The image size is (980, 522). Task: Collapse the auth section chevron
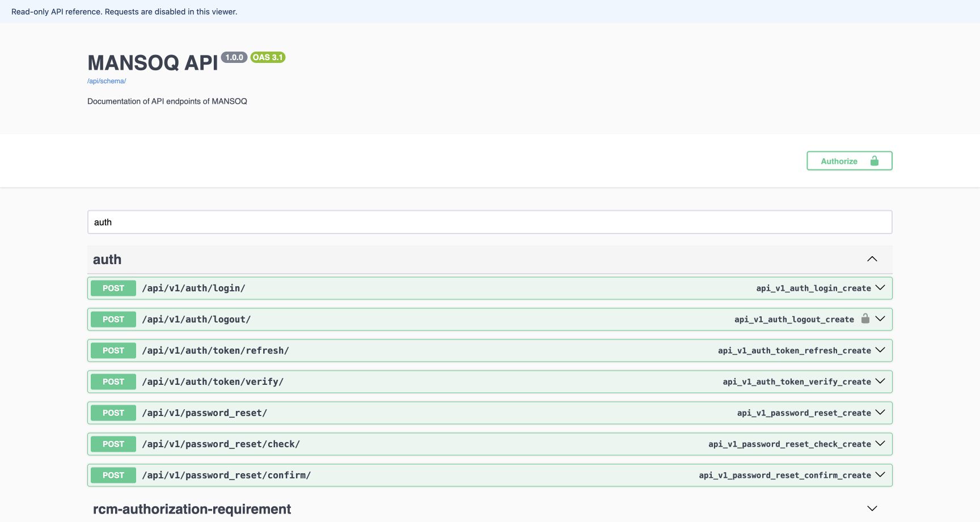click(x=872, y=259)
